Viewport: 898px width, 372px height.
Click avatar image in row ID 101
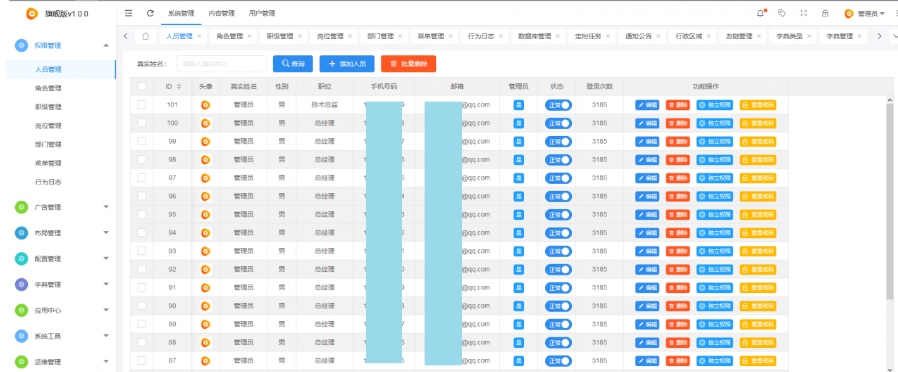coord(205,105)
